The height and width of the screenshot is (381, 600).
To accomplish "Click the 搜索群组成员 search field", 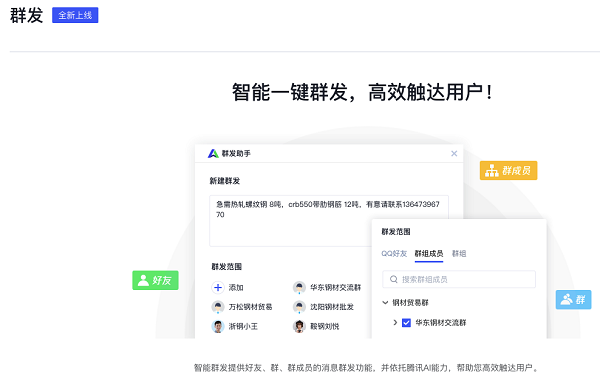I will coord(459,279).
